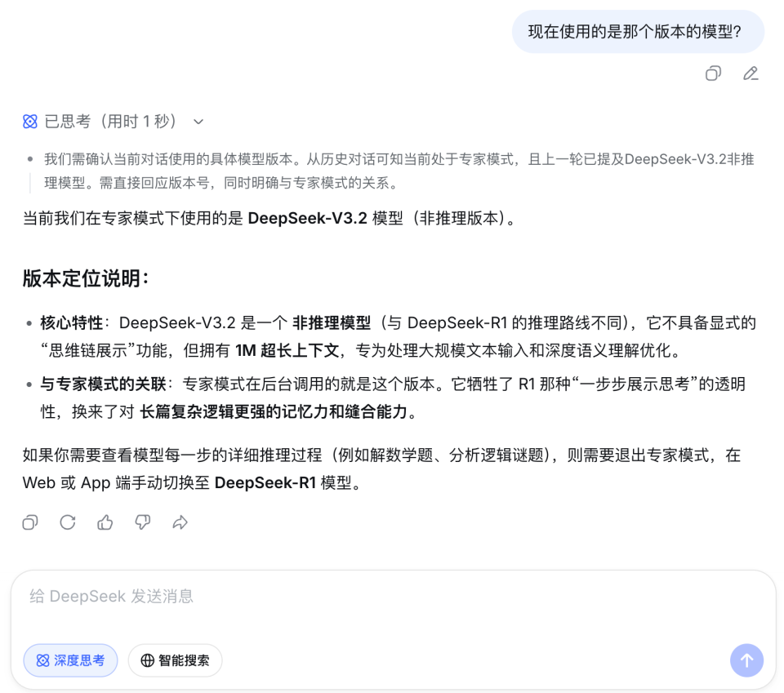Click the globe icon in 智能搜索 chip
This screenshot has width=784, height=693.
[148, 660]
